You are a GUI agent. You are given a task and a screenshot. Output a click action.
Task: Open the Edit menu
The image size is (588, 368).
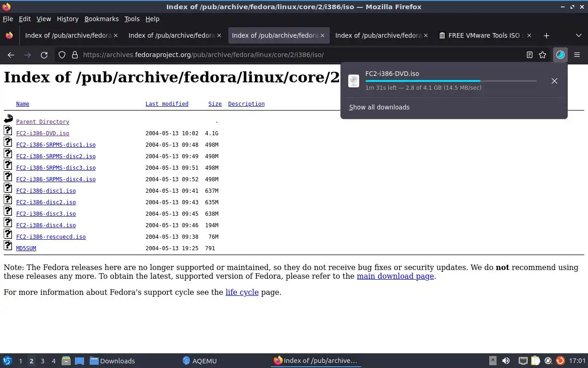coord(25,19)
